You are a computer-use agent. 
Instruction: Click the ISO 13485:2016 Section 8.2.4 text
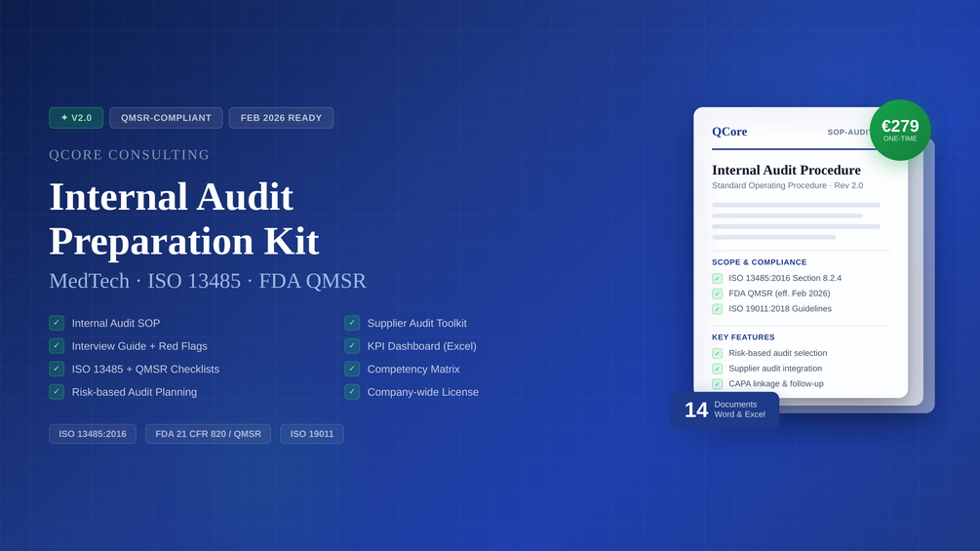[785, 278]
